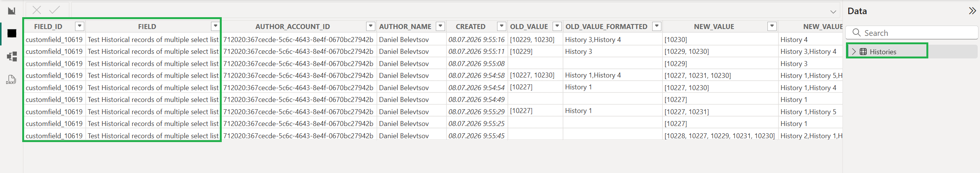Open FIELD_ID column filter dropdown
Viewport: 980px width, 173px height.
[x=80, y=26]
